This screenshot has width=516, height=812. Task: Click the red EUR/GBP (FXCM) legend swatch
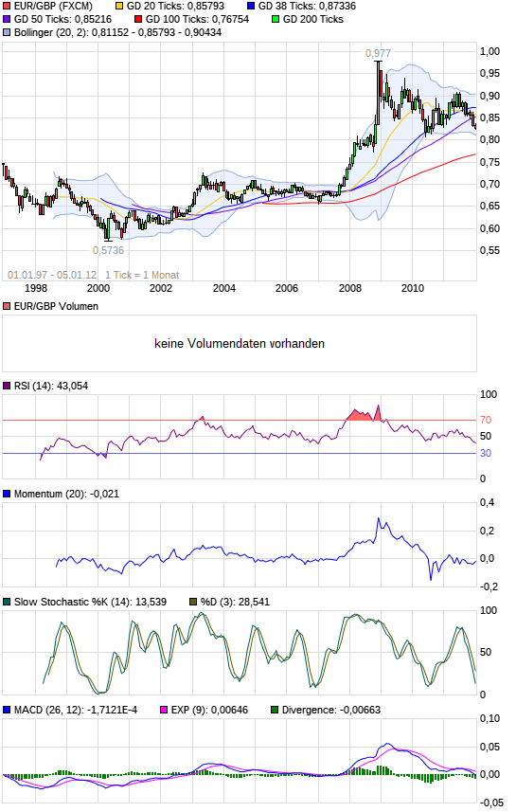(x=7, y=7)
